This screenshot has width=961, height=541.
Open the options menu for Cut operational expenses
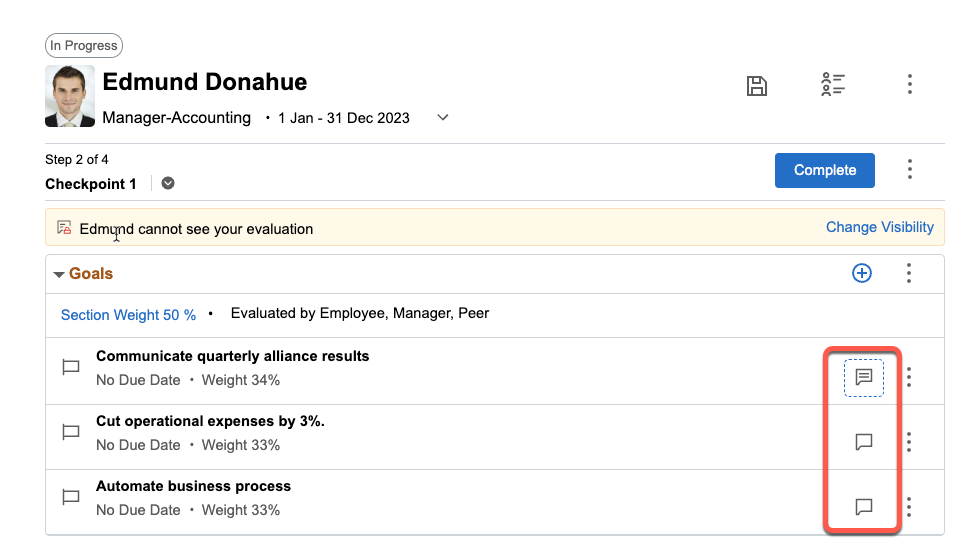[x=909, y=442]
